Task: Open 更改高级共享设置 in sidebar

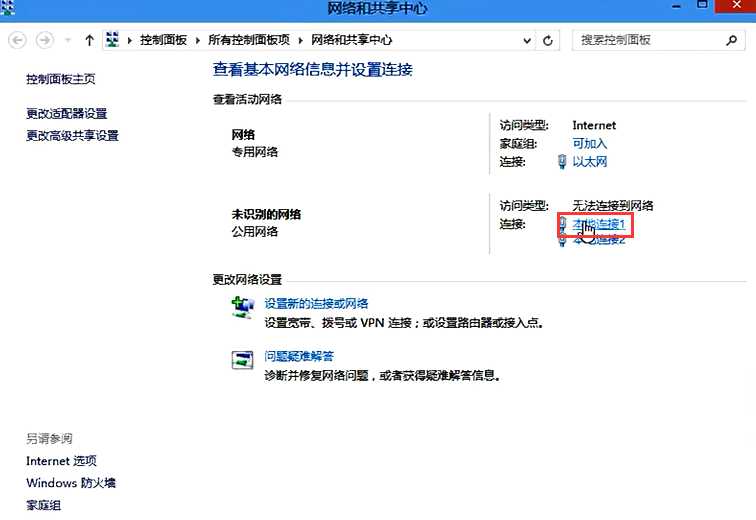Action: 72,136
